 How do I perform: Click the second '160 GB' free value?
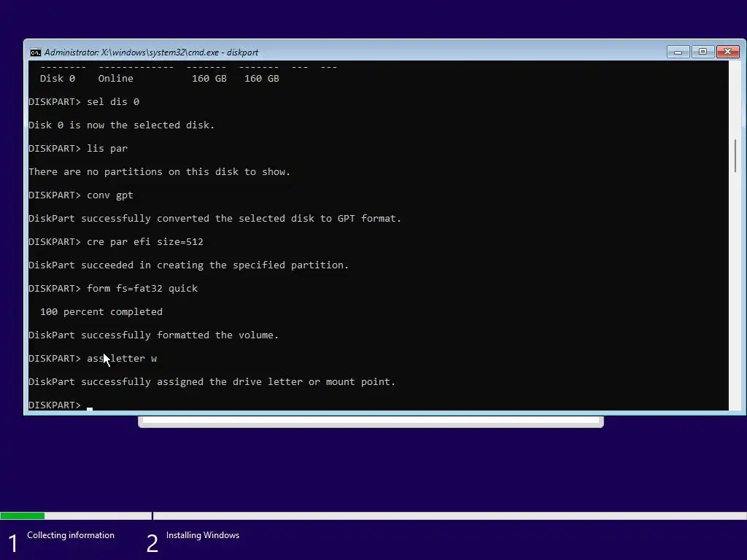(262, 79)
